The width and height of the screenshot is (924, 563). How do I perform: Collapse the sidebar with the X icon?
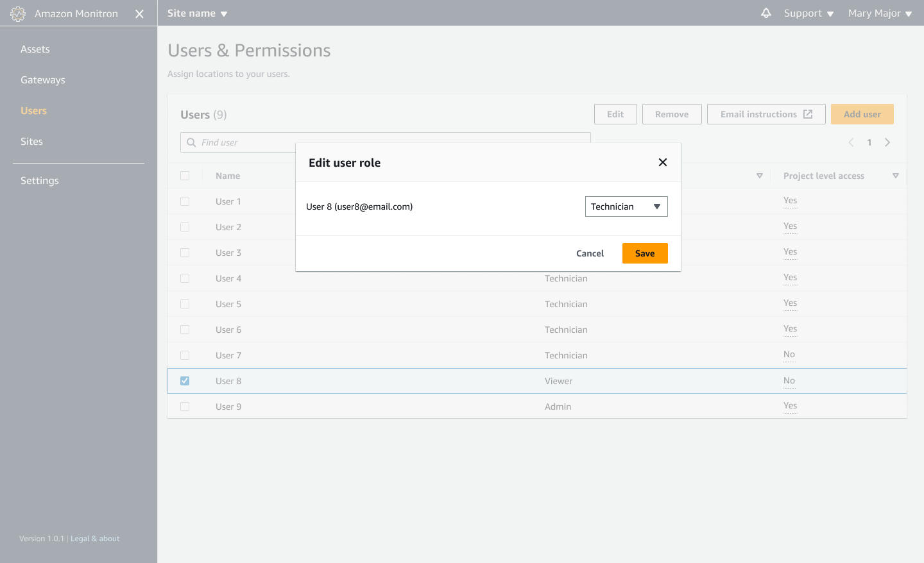139,13
